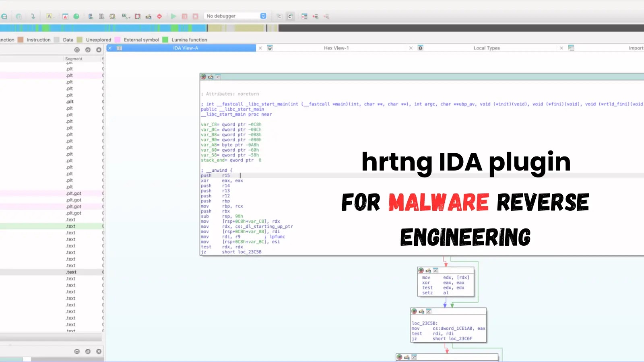Start the process with the green play button
This screenshot has height=362, width=644.
pyautogui.click(x=173, y=16)
